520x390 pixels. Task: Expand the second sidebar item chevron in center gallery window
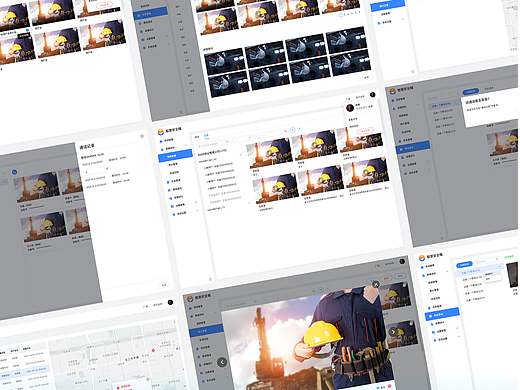pos(186,145)
